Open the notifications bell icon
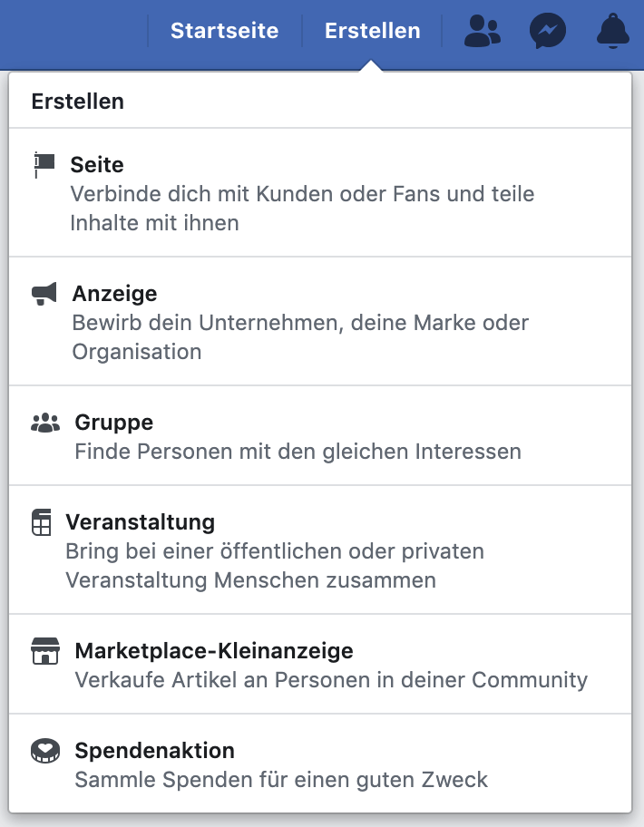 [613, 32]
